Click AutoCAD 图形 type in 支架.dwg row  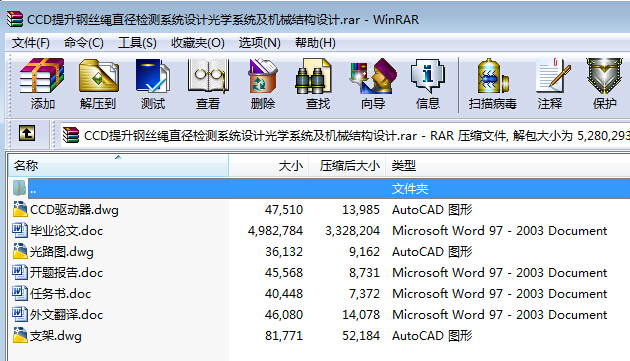click(x=432, y=335)
